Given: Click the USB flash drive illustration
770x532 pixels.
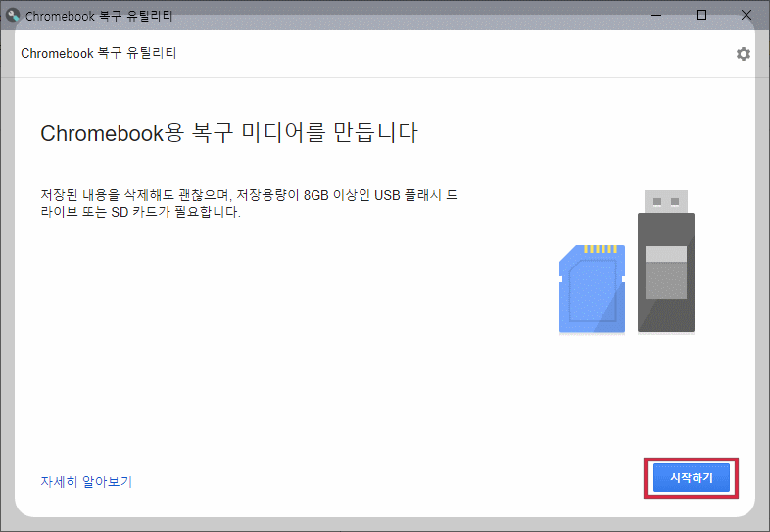Looking at the screenshot, I should tap(666, 261).
